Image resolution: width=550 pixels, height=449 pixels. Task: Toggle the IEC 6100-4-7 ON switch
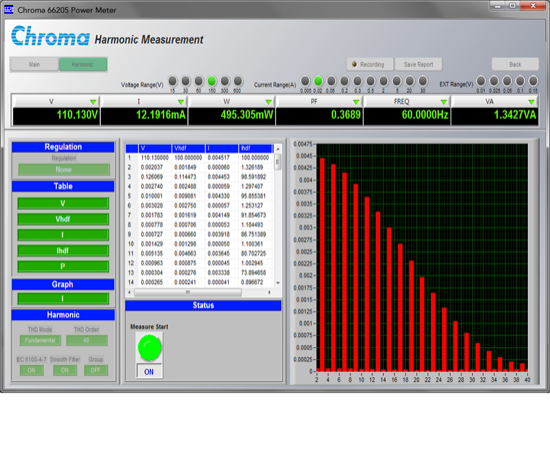point(31,370)
